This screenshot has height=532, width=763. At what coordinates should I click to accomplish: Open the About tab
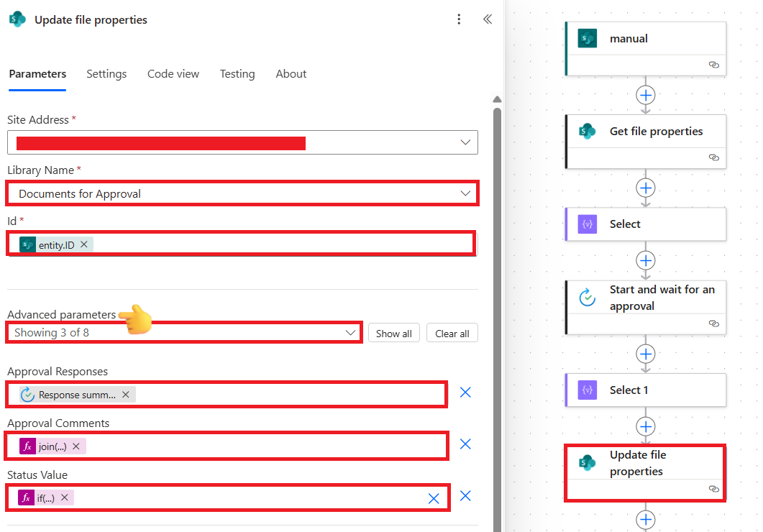(291, 74)
